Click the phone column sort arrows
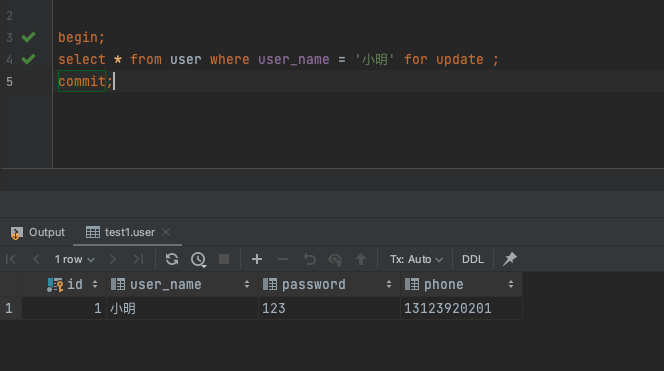 [511, 284]
